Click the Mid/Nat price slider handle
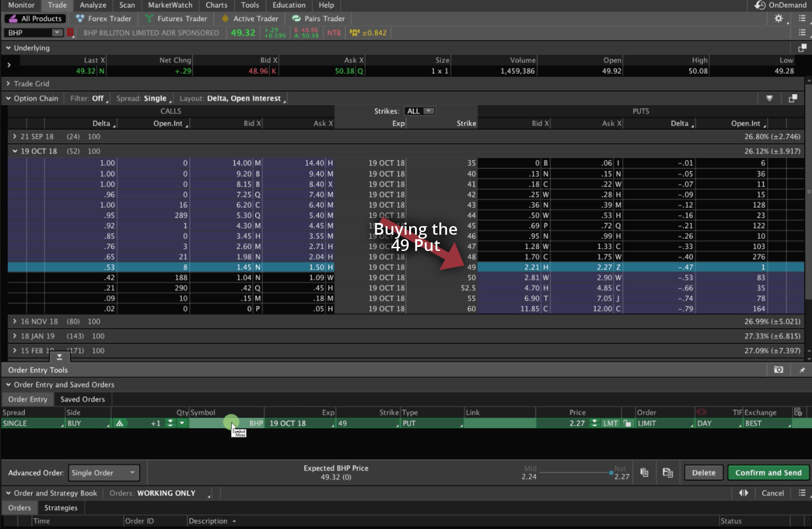This screenshot has width=812, height=529. click(x=611, y=473)
